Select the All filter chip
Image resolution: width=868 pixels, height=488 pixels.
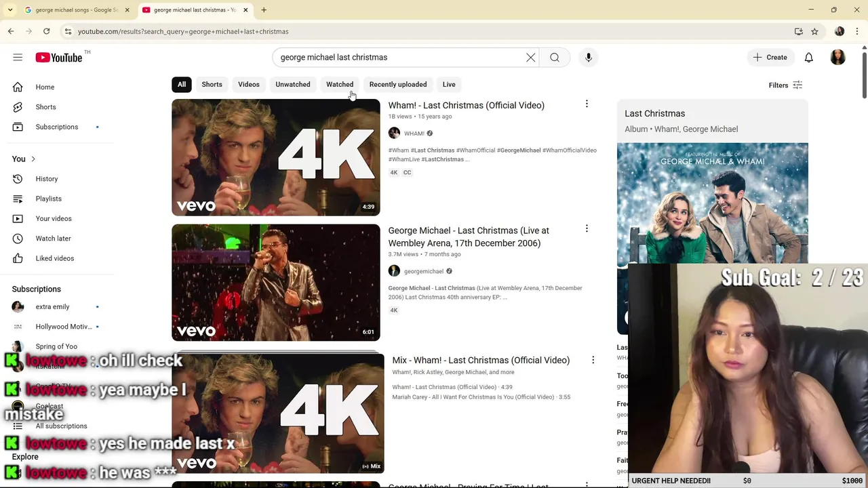click(x=182, y=84)
